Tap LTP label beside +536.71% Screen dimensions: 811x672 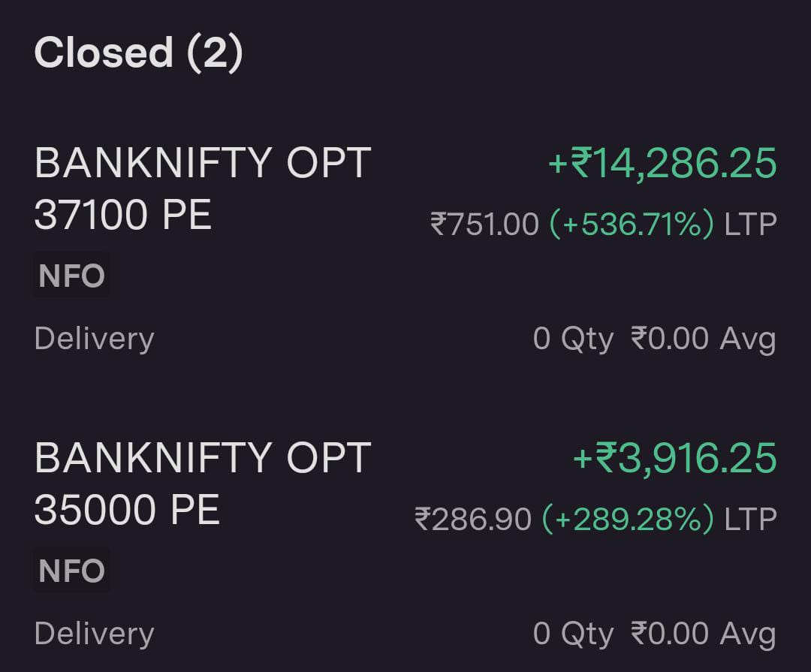[750, 224]
